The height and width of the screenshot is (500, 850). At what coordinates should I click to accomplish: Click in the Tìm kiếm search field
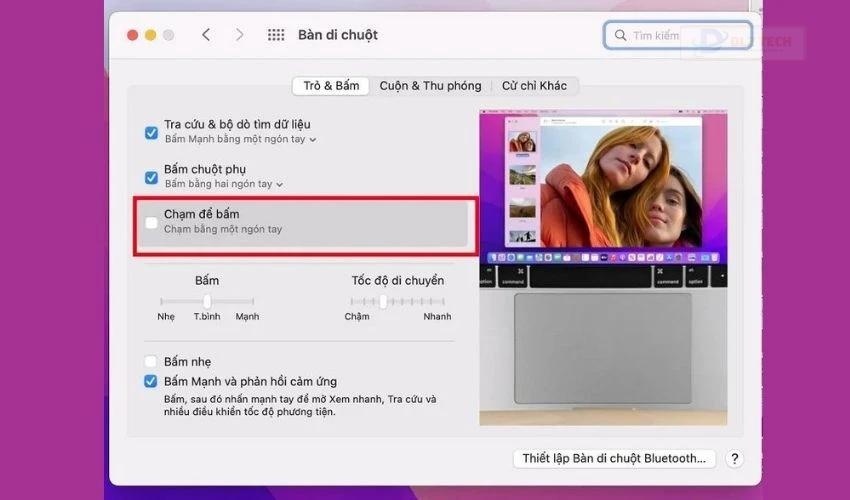click(x=678, y=35)
